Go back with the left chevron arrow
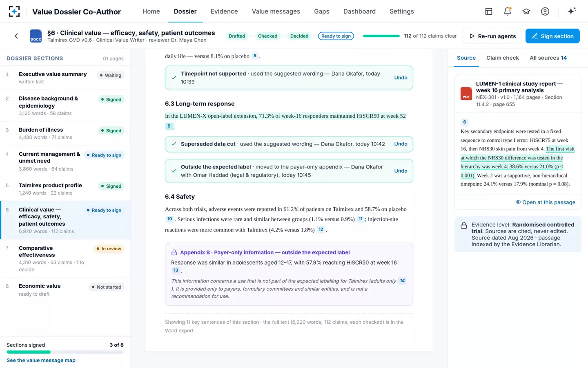 coord(16,36)
